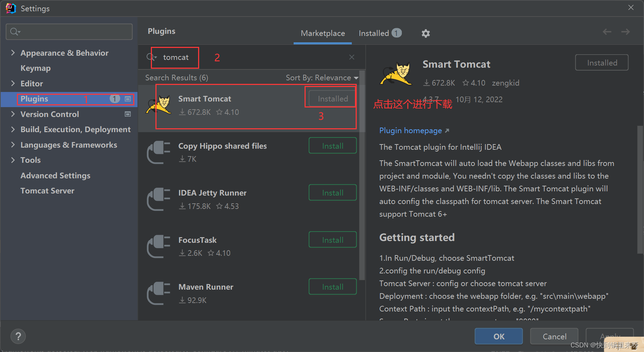Click the Cancel button
The height and width of the screenshot is (352, 644).
[554, 336]
